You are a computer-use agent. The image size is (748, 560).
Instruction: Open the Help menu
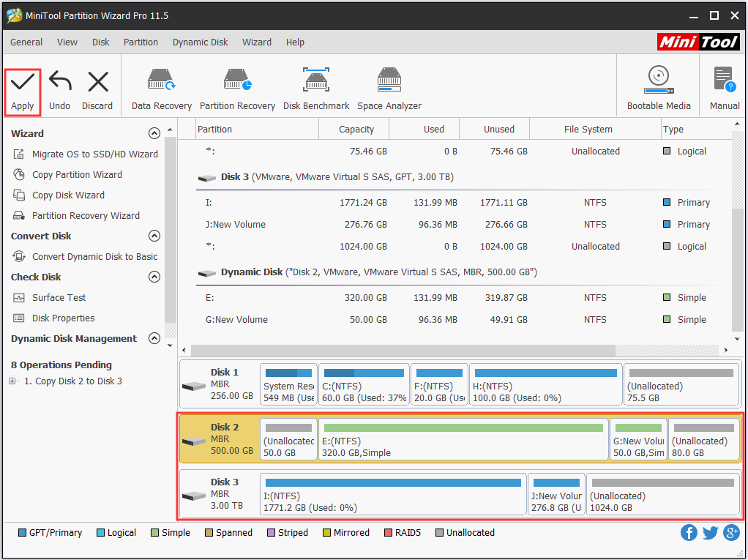coord(295,42)
